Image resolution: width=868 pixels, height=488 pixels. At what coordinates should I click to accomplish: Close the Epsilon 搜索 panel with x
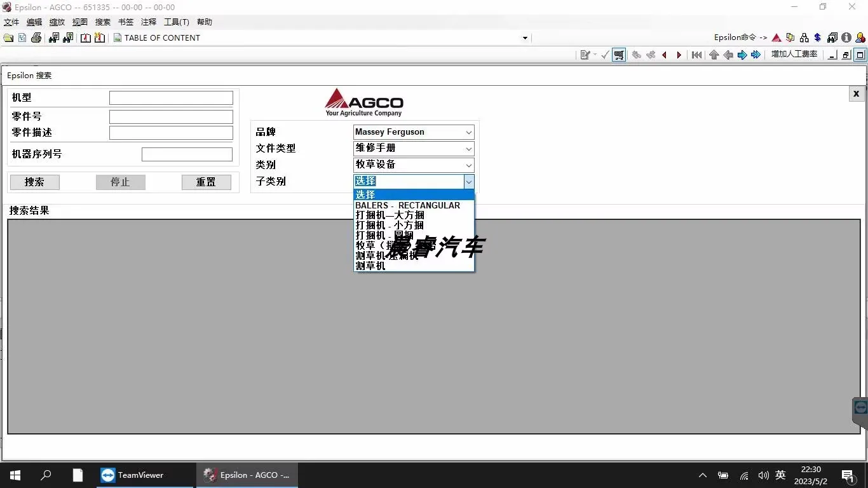pyautogui.click(x=856, y=93)
